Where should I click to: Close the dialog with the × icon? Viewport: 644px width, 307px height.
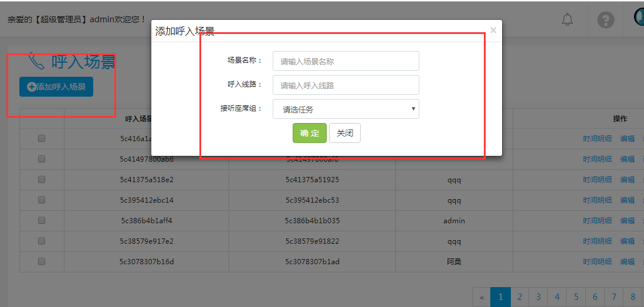coord(493,30)
